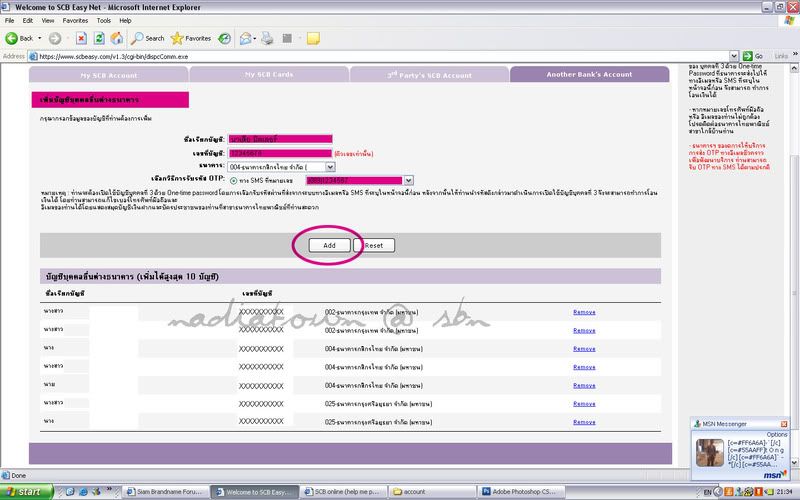The image size is (800, 500).
Task: Click the Reset button
Action: click(x=374, y=245)
